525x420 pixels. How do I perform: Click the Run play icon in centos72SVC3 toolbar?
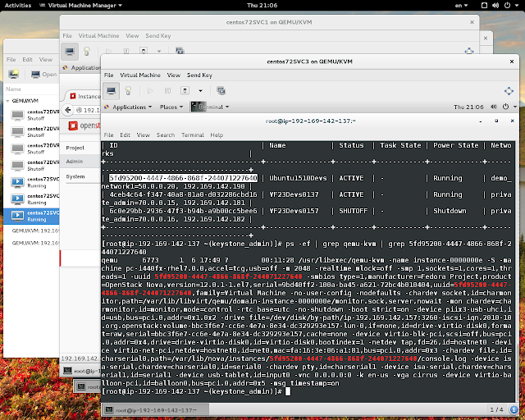click(150, 90)
